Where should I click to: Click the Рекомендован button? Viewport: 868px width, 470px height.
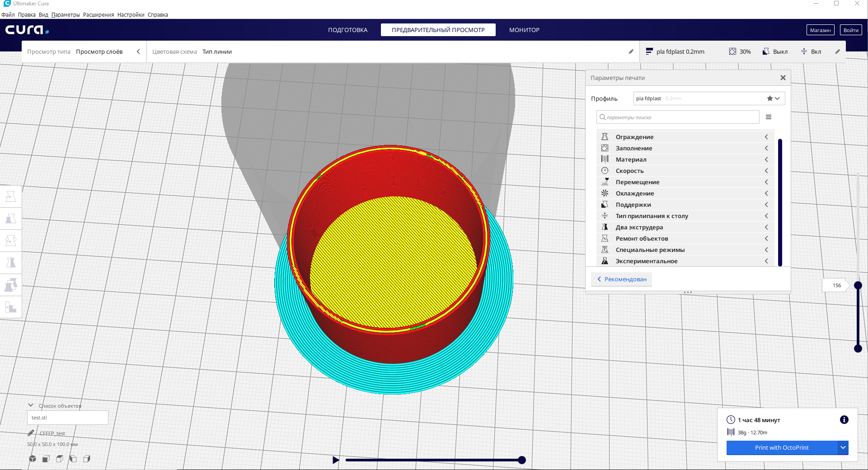621,279
